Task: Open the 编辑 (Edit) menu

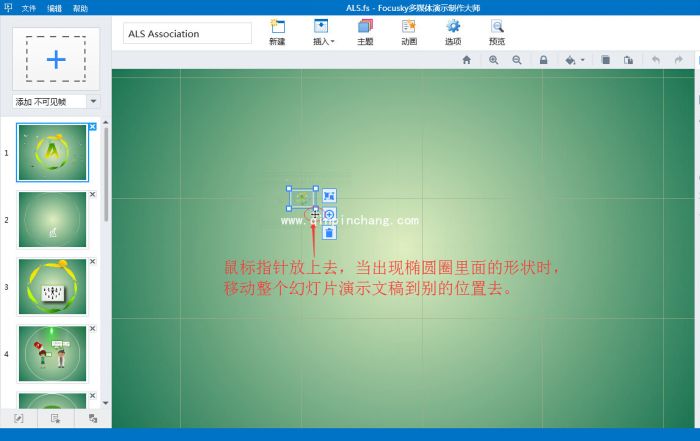Action: click(54, 8)
